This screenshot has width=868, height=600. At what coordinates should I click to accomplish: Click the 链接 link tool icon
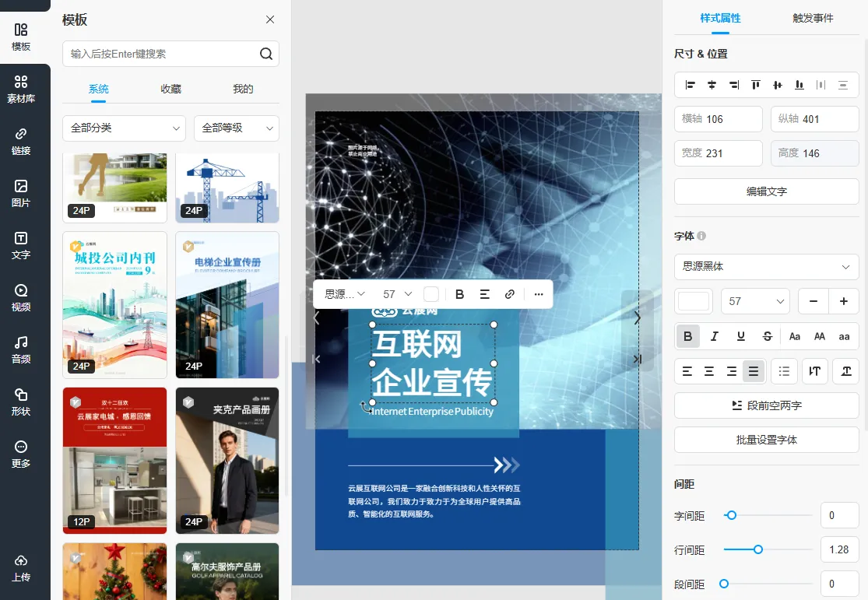coord(21,141)
